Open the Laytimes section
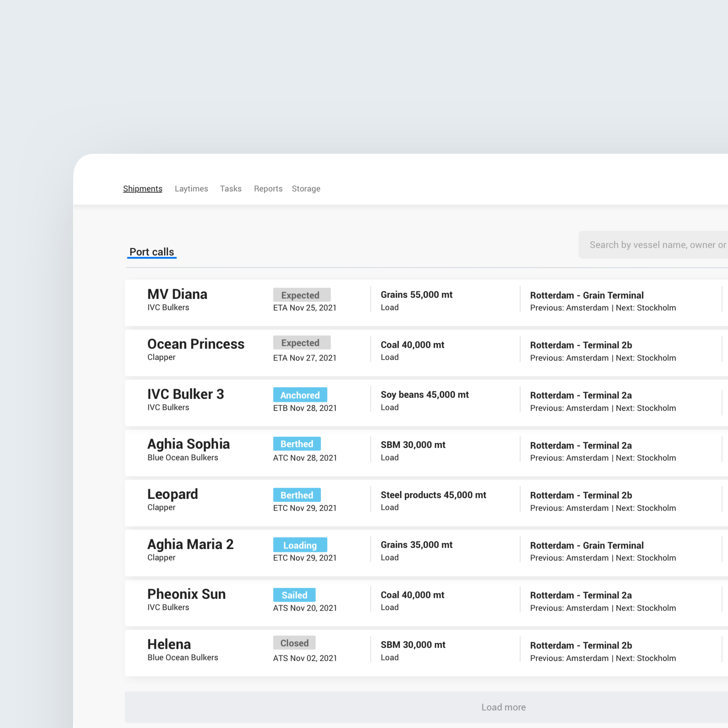The height and width of the screenshot is (728, 728). (191, 188)
